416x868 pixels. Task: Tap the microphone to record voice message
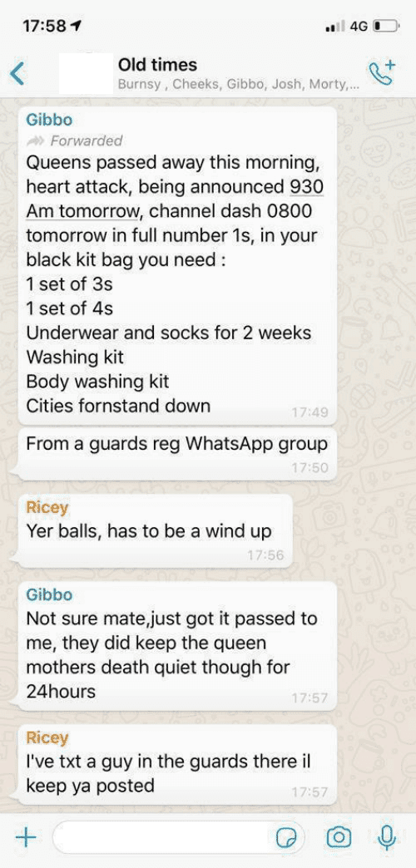tap(386, 836)
